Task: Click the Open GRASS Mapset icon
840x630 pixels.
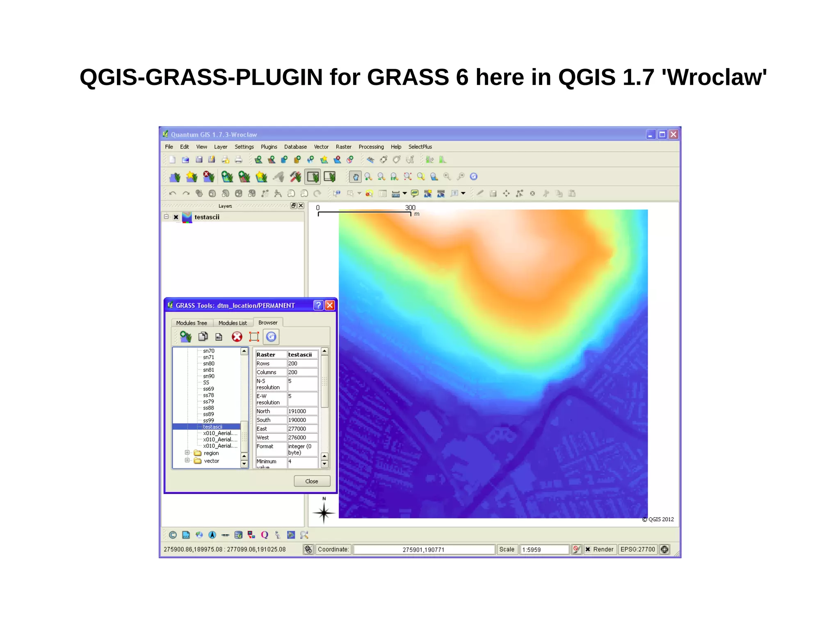Action: [x=175, y=177]
